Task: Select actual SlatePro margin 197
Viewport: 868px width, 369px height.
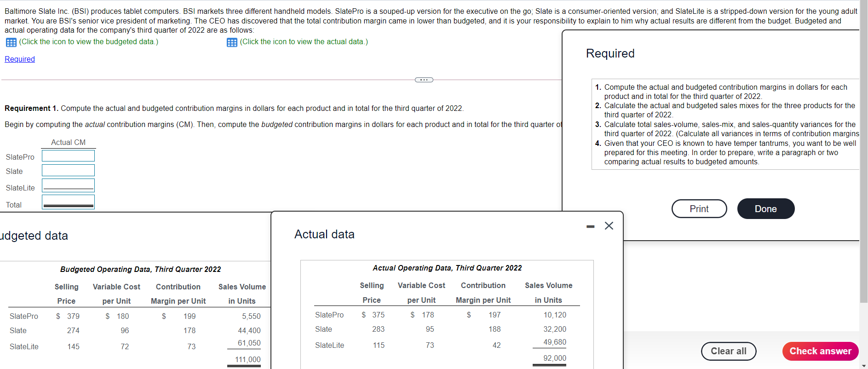Action: pyautogui.click(x=494, y=315)
